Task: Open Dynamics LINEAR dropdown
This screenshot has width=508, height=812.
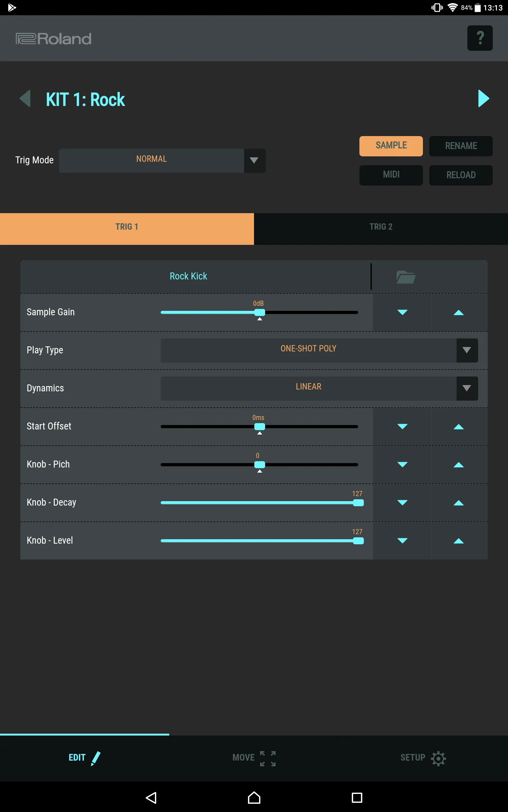Action: [x=319, y=388]
